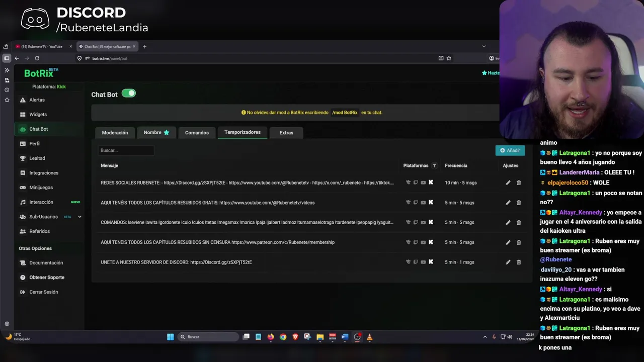
Task: Select the Temporizadores tab
Action: point(243,132)
